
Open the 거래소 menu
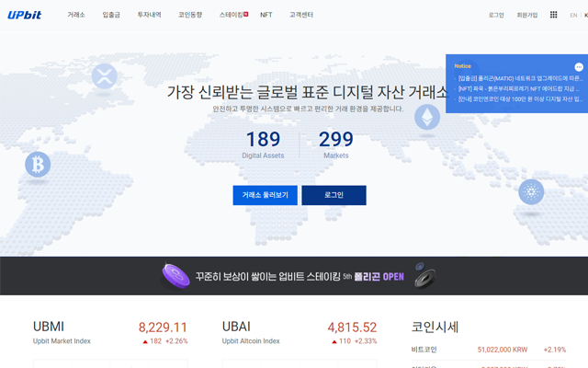[x=76, y=15]
